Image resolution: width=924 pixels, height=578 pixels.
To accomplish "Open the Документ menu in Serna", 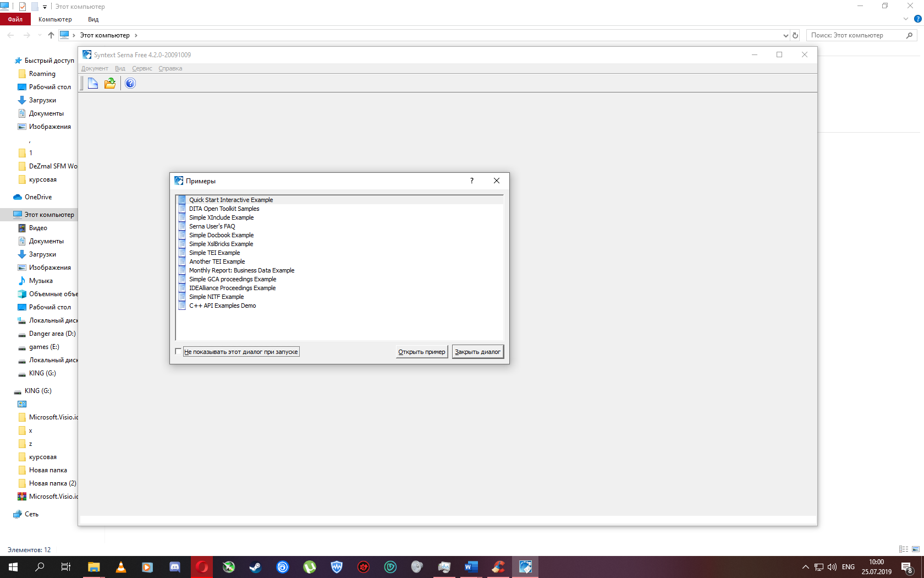I will tap(95, 68).
